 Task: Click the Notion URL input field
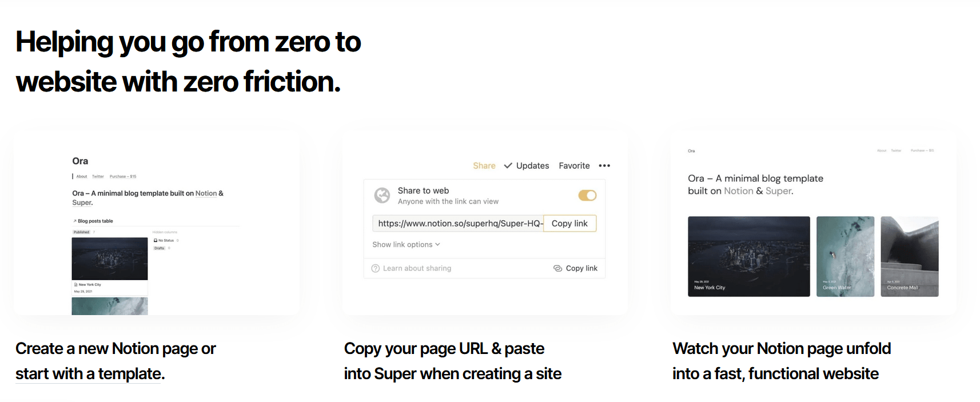click(x=458, y=224)
